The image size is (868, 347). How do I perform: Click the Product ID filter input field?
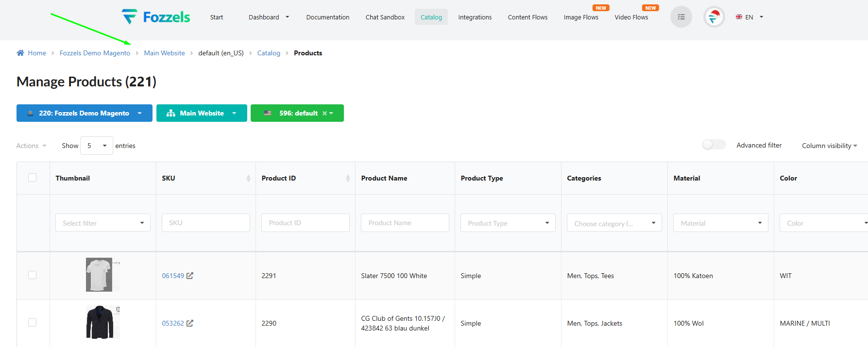[306, 223]
